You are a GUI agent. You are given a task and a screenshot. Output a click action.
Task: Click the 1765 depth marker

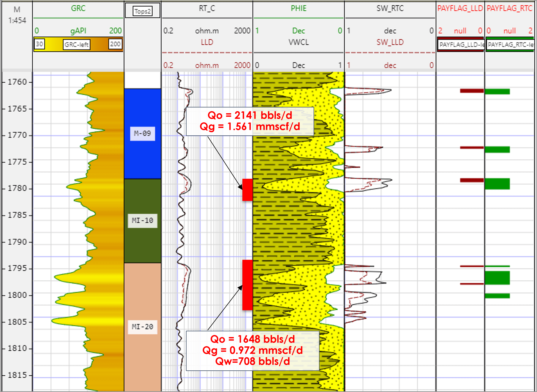(17, 109)
